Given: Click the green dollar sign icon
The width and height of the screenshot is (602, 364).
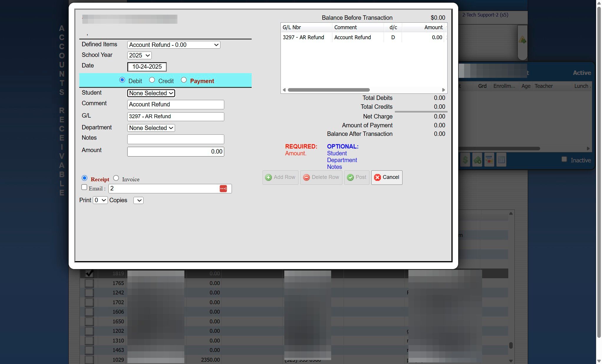Looking at the screenshot, I should (x=465, y=160).
